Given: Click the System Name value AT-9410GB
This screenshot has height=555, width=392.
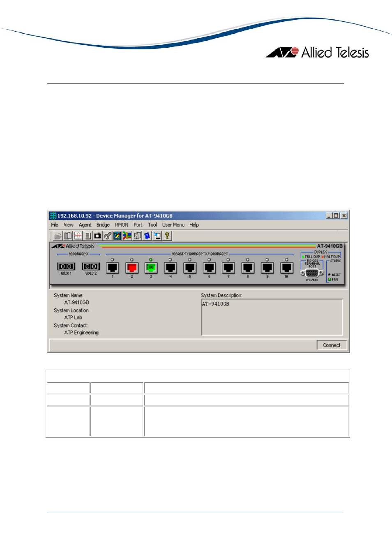Looking at the screenshot, I should pos(77,303).
